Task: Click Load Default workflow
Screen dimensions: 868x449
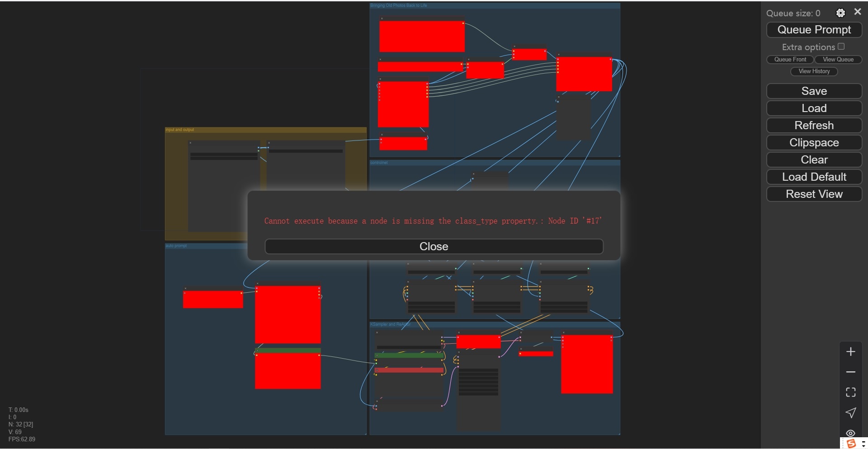Action: click(814, 177)
